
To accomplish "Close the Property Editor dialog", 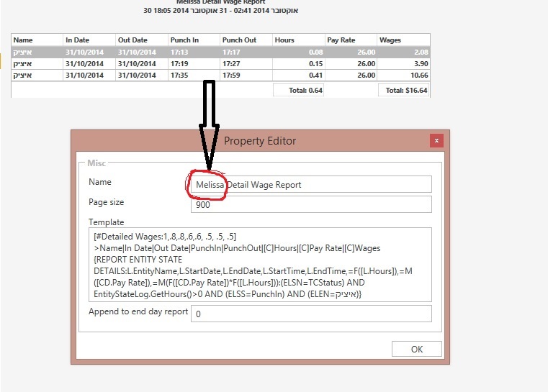I will coord(436,141).
